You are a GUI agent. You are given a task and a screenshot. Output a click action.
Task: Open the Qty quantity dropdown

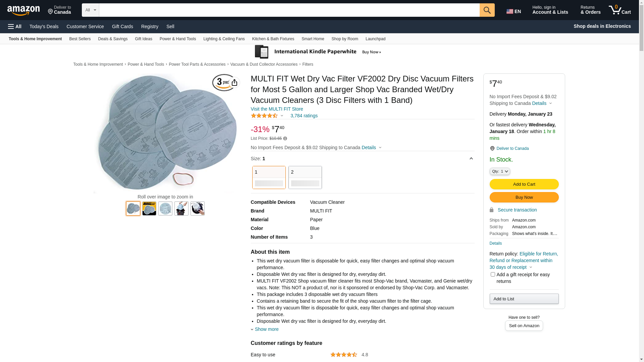point(500,171)
